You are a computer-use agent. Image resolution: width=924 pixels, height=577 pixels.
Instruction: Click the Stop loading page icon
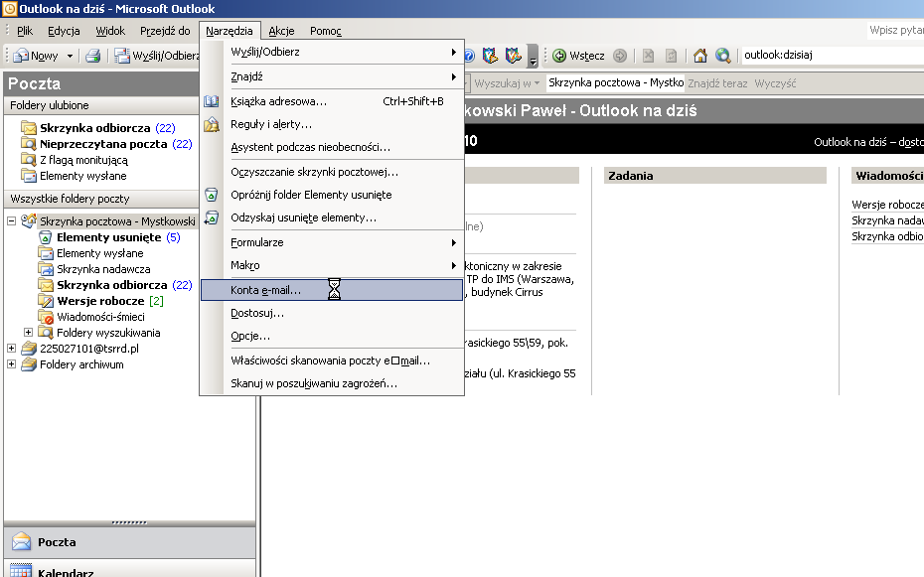tap(648, 56)
